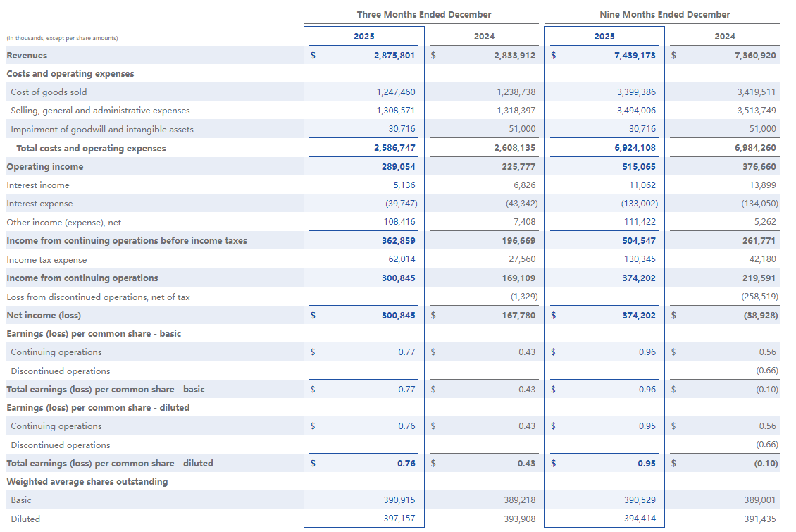The image size is (796, 532).
Task: Click the "Net income (loss)" row label
Action: tap(44, 315)
